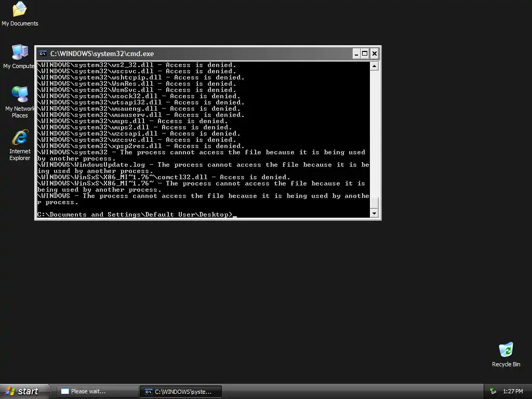532x399 pixels.
Task: Click the network tray icon near clock
Action: pyautogui.click(x=493, y=391)
